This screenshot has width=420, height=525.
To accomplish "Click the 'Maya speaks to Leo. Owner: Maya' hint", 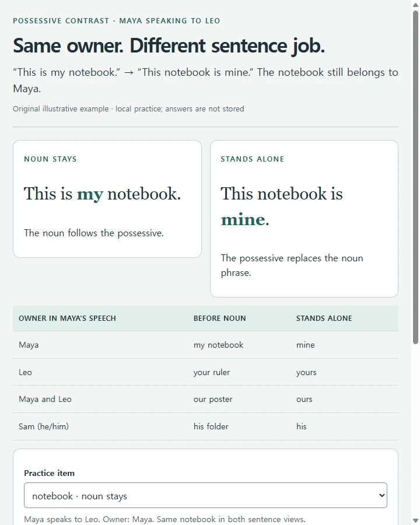I will 164,519.
